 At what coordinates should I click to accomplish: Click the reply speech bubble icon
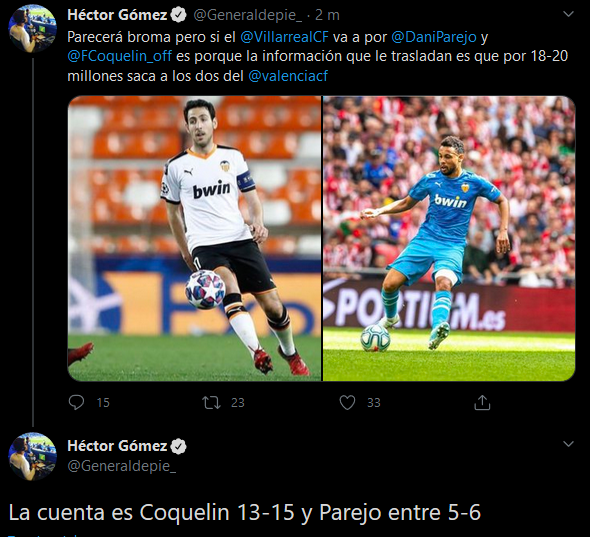tap(76, 402)
